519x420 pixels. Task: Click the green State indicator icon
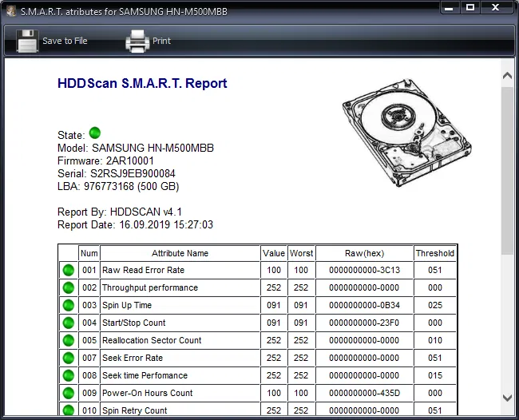point(95,133)
